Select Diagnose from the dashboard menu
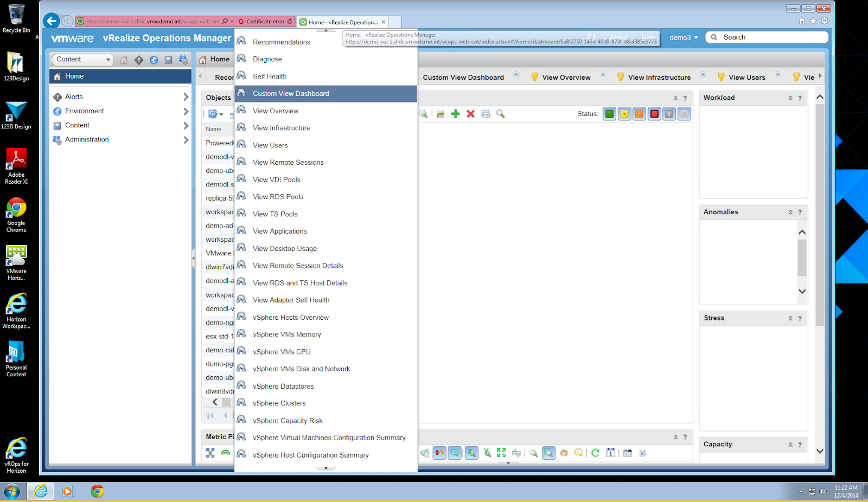 click(325, 59)
